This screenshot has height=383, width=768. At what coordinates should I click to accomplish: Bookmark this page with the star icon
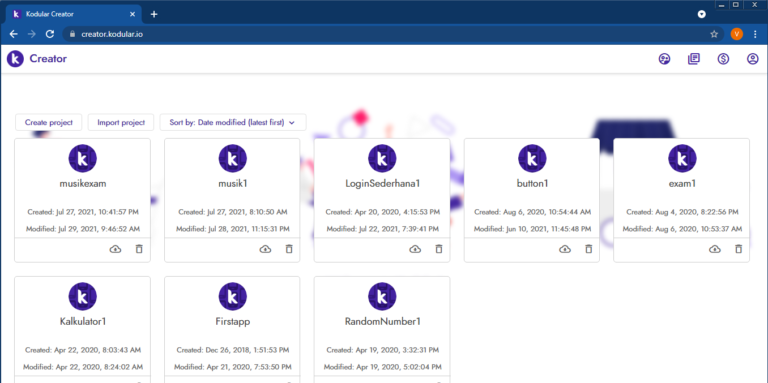pyautogui.click(x=714, y=34)
